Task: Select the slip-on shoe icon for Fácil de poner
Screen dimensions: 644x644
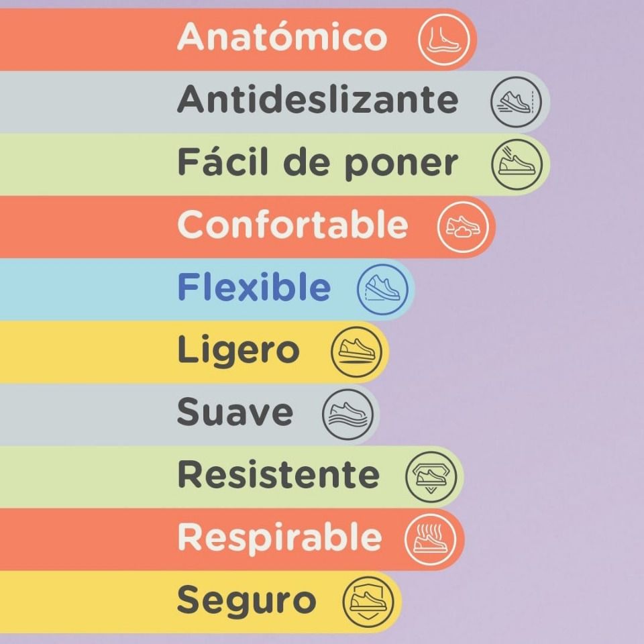Action: coord(515,164)
